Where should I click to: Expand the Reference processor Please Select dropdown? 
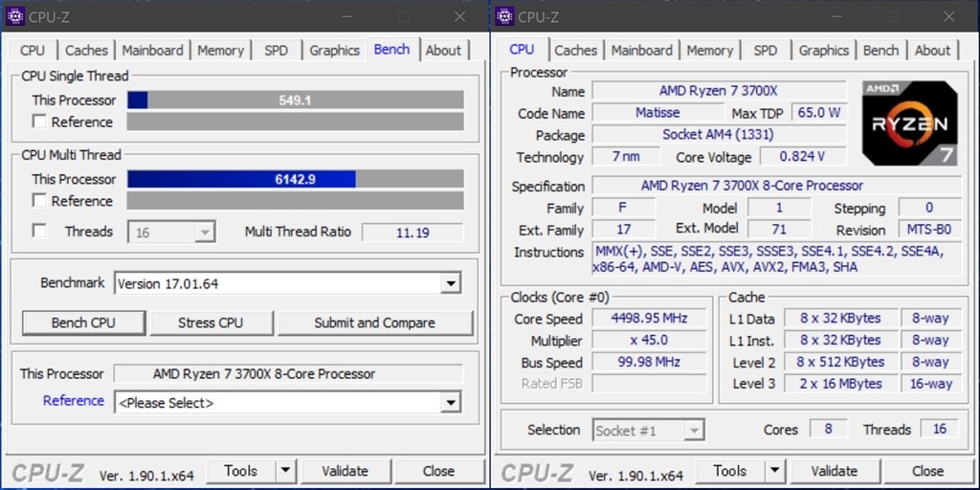pos(450,403)
